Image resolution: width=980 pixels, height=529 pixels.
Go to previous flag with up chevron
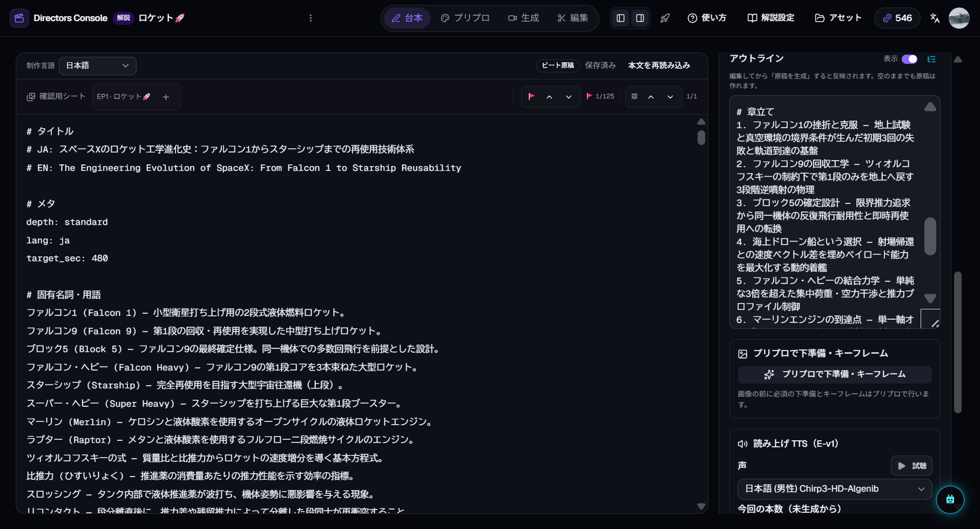[549, 97]
